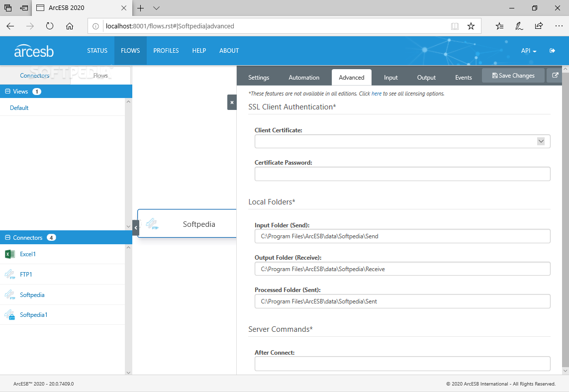569x392 pixels.
Task: Close the ArcESB 2020 browser tab
Action: [x=124, y=8]
